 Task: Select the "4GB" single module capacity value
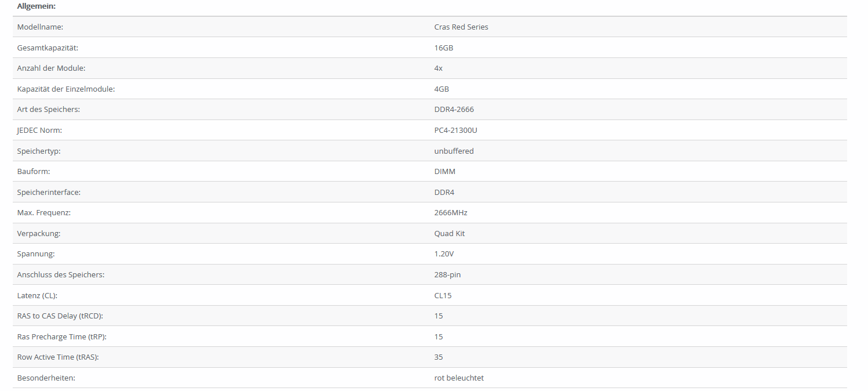point(442,89)
